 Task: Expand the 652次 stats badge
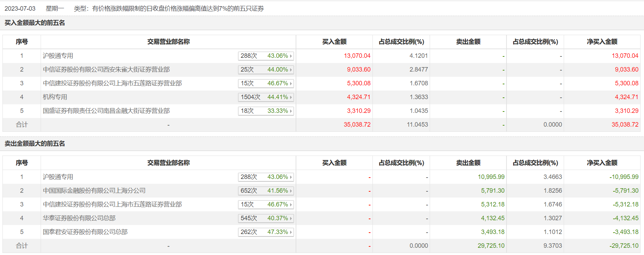pos(266,191)
